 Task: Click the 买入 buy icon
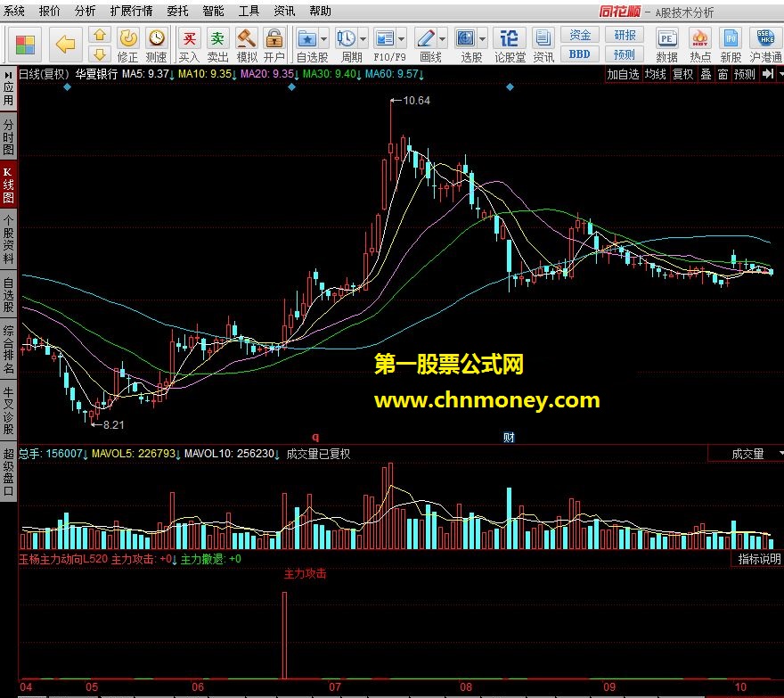click(x=189, y=38)
